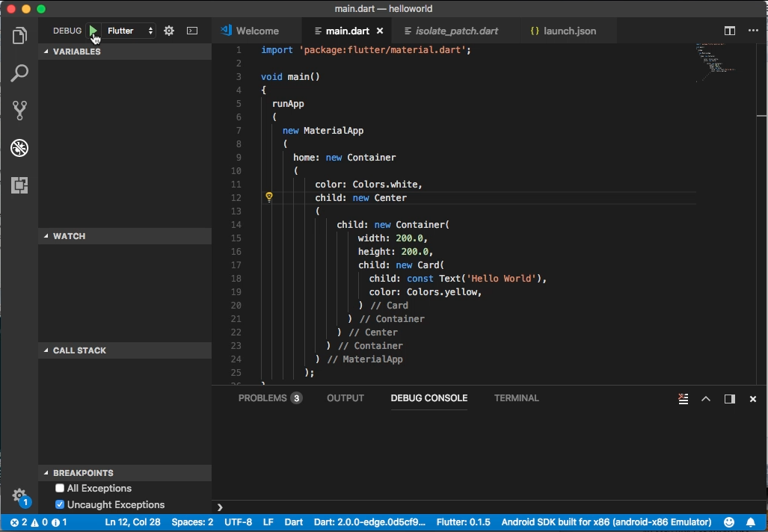Open notifications bell in status bar
Image resolution: width=768 pixels, height=532 pixels.
pos(751,522)
